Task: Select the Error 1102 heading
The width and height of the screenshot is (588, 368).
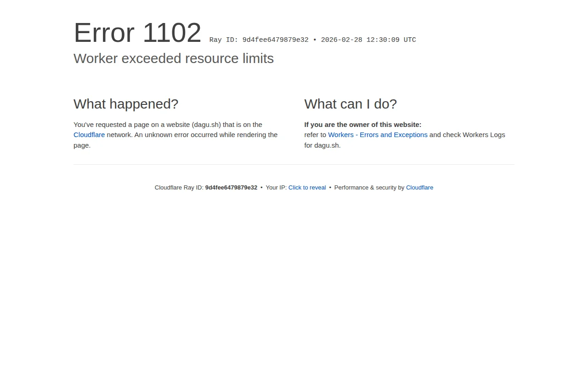Action: point(137,33)
